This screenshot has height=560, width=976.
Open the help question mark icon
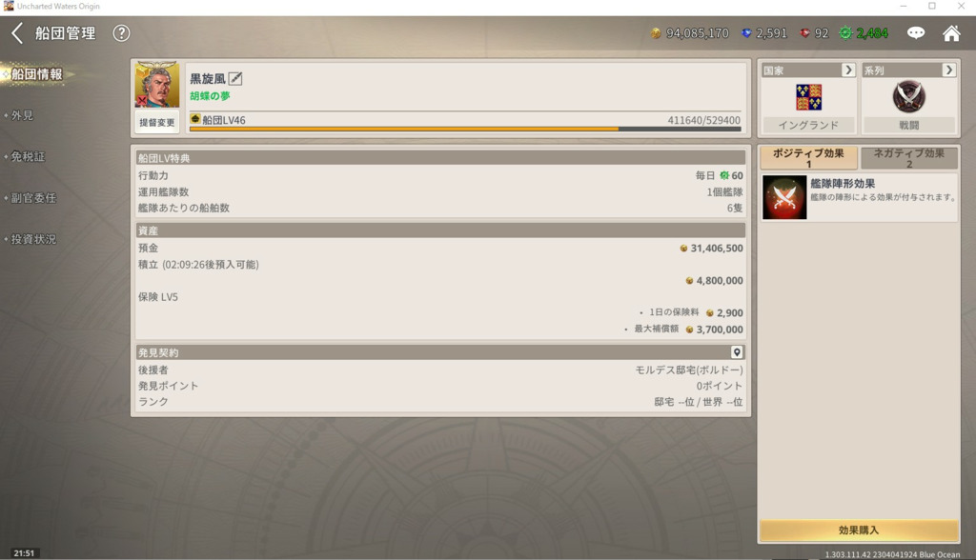click(121, 33)
